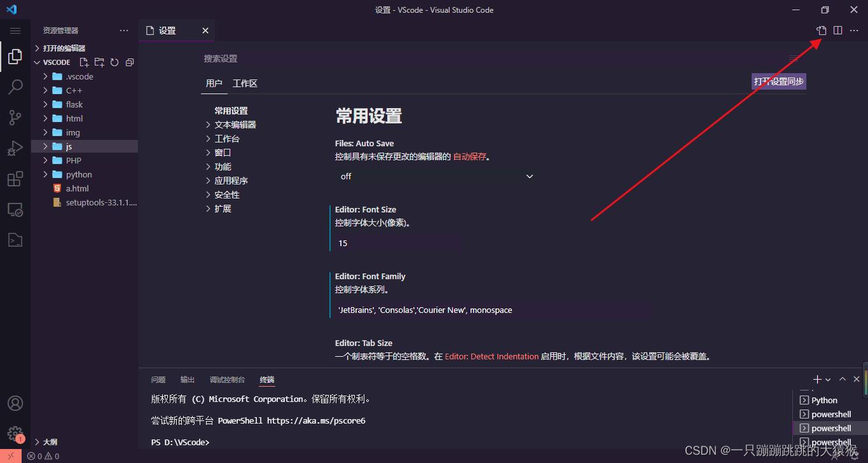This screenshot has height=463, width=868.
Task: Close the 设置 editor tab
Action: coord(205,31)
